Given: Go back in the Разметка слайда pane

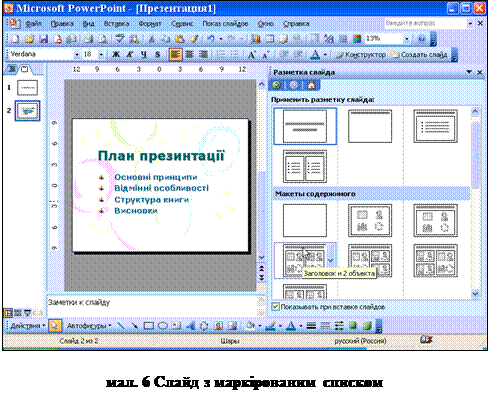Looking at the screenshot, I should point(276,85).
